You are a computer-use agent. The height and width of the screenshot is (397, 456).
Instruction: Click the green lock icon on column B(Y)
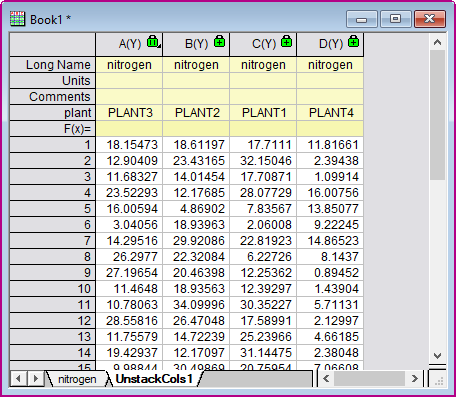219,41
